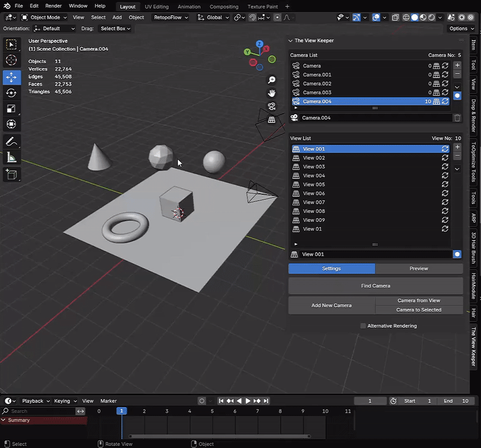Select the Measure tool
This screenshot has height=448, width=481.
click(x=11, y=158)
